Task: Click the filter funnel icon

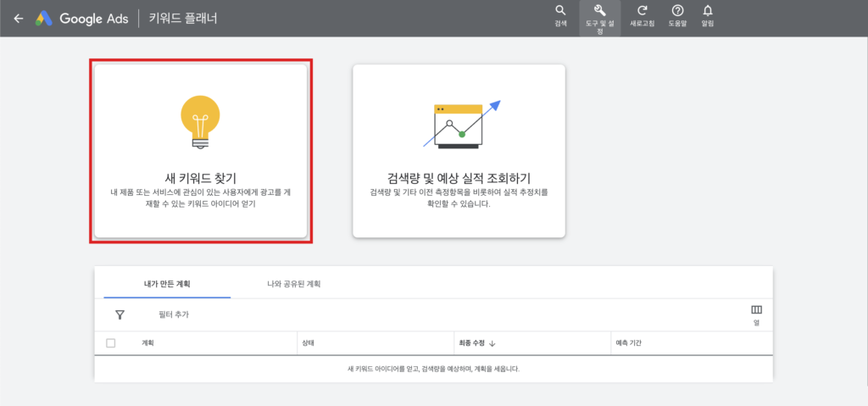Action: click(x=120, y=314)
